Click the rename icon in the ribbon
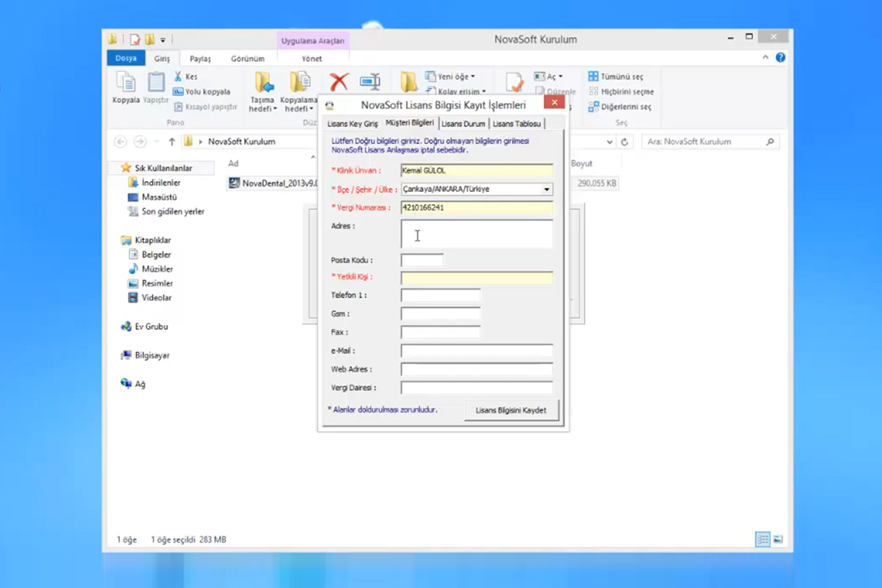 [x=370, y=82]
